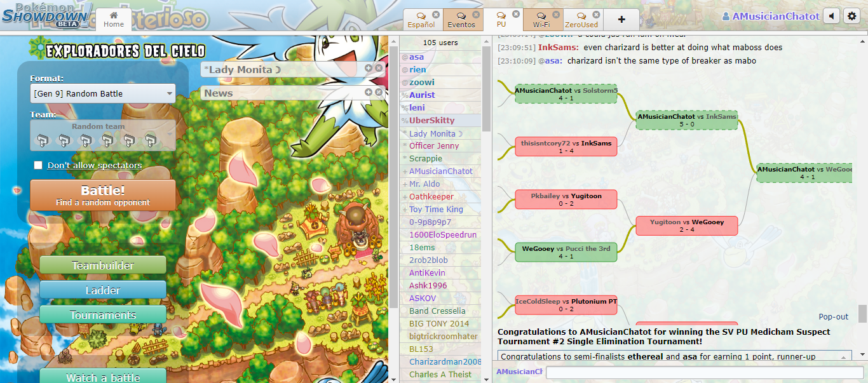Image resolution: width=868 pixels, height=383 pixels.
Task: Open the Teambuilder
Action: click(103, 265)
